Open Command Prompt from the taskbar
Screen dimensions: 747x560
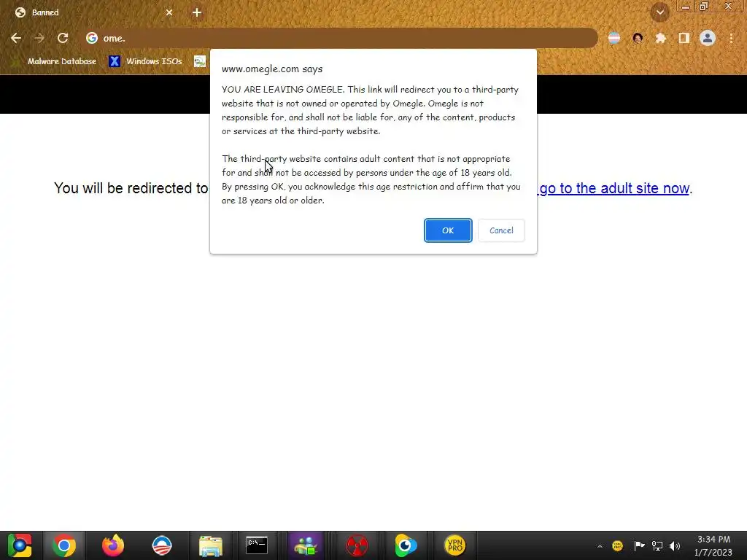[257, 545]
